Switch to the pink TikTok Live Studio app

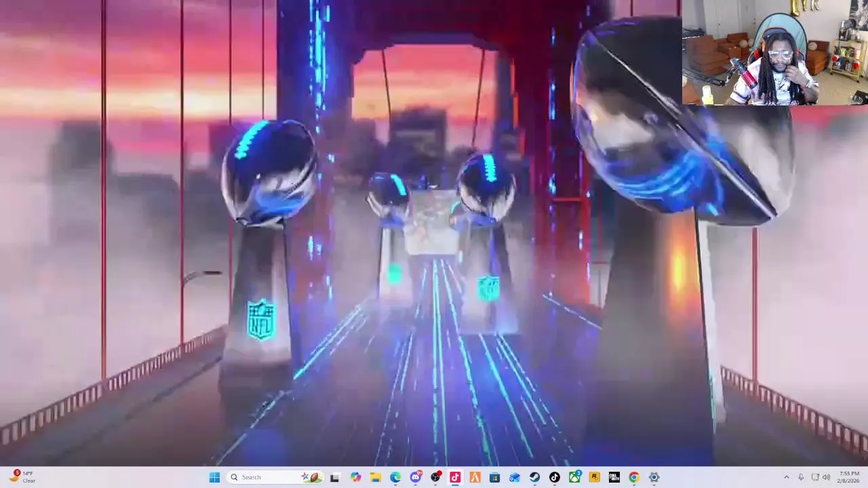455,477
